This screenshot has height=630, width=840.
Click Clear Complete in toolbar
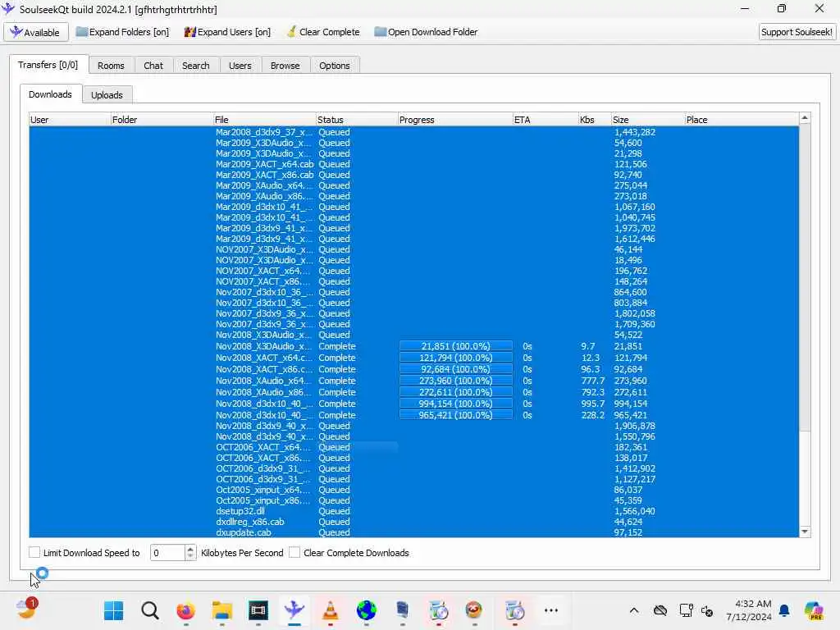[x=323, y=32]
